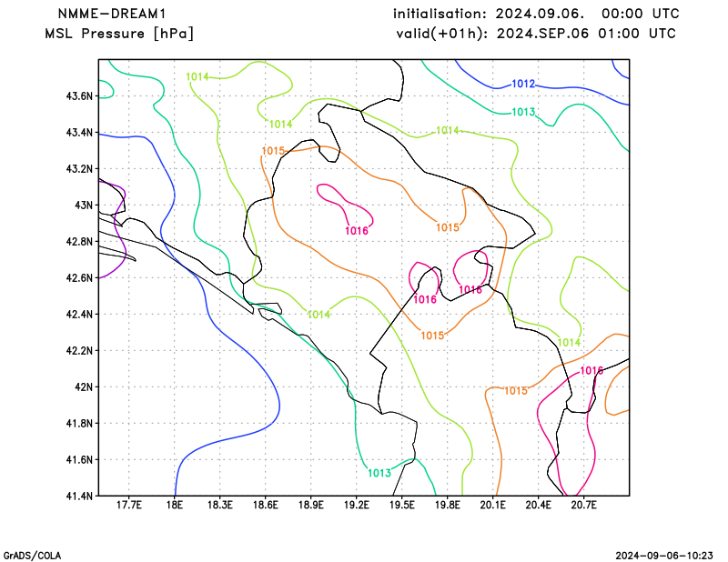Click the "20.4E" longitude label
The width and height of the screenshot is (728, 562).
click(x=538, y=505)
